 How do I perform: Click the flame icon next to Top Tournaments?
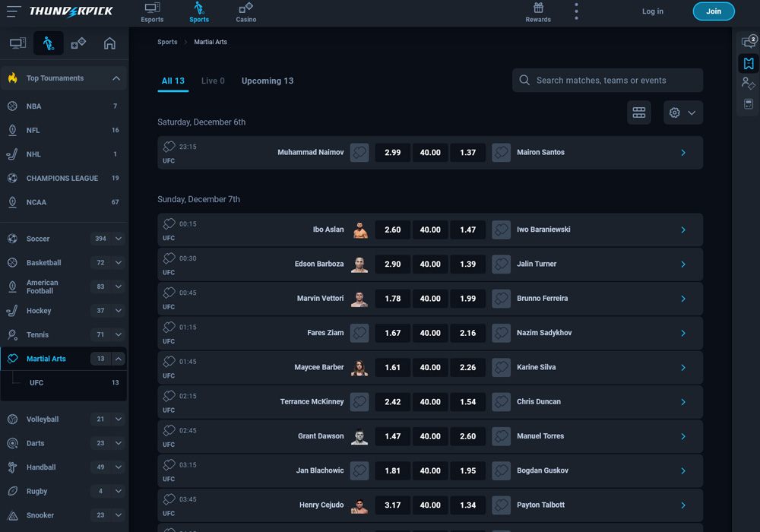[x=13, y=78]
